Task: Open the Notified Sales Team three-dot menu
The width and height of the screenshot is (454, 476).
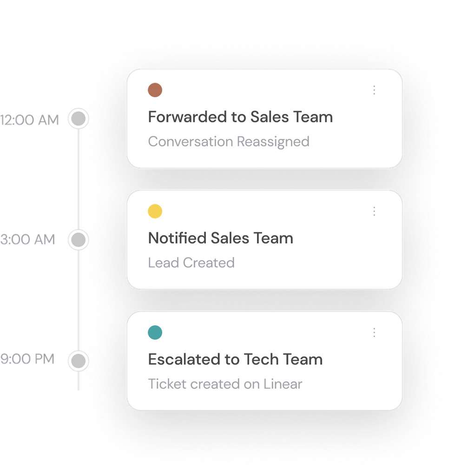Action: [374, 212]
